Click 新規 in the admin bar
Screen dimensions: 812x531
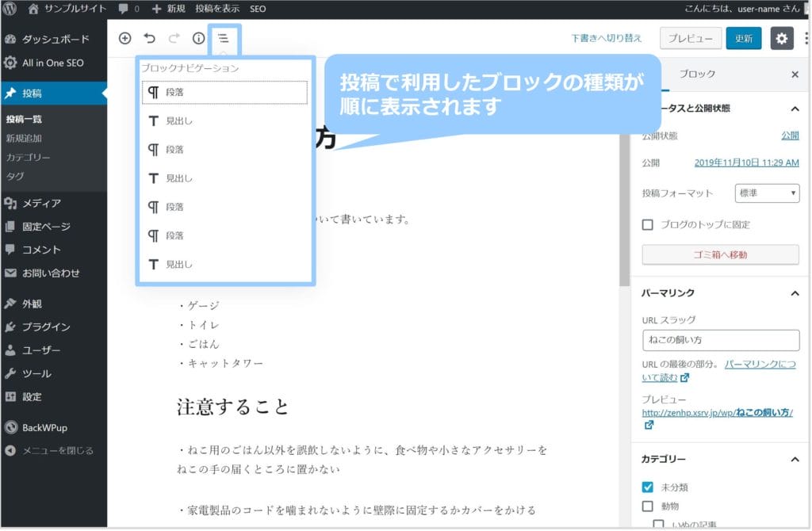click(x=169, y=8)
